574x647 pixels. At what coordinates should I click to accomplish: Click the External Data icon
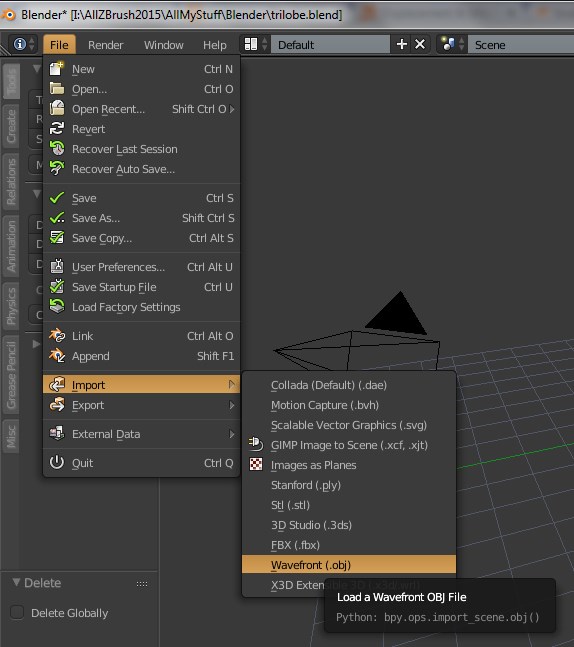pos(57,433)
